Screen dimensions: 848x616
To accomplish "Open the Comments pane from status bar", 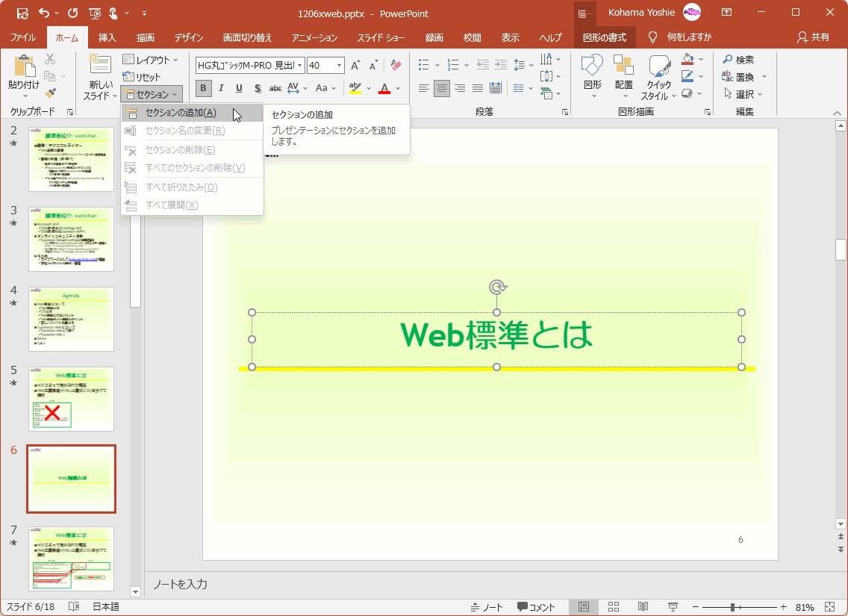I will click(x=536, y=607).
